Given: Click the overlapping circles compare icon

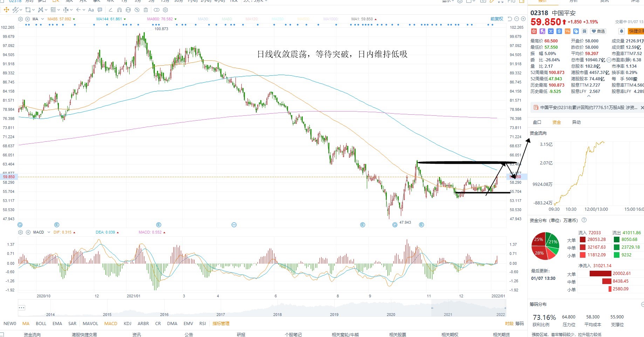Looking at the screenshot, I should (157, 10).
